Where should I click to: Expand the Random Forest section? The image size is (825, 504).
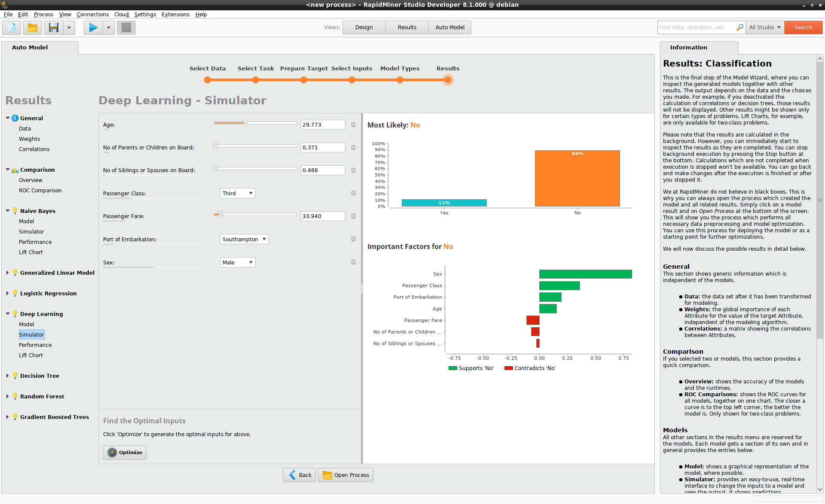coord(7,396)
